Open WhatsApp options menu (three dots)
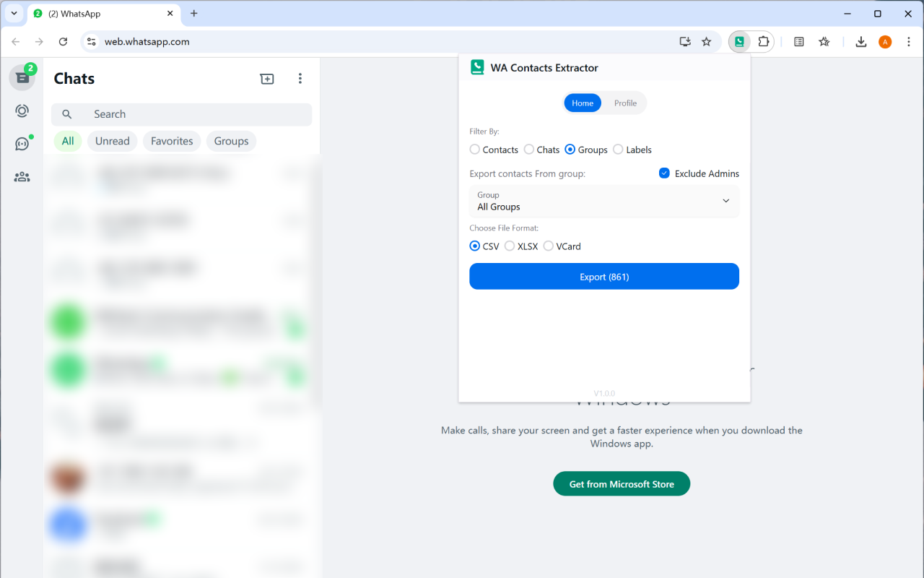924x578 pixels. pyautogui.click(x=300, y=79)
